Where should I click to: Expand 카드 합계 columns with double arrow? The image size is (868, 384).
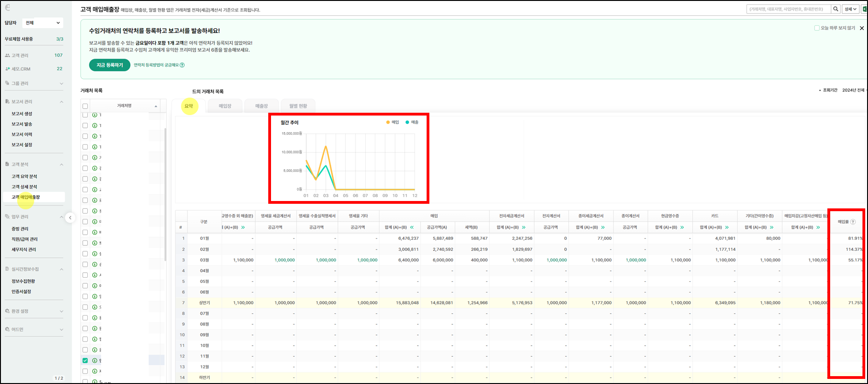[727, 227]
